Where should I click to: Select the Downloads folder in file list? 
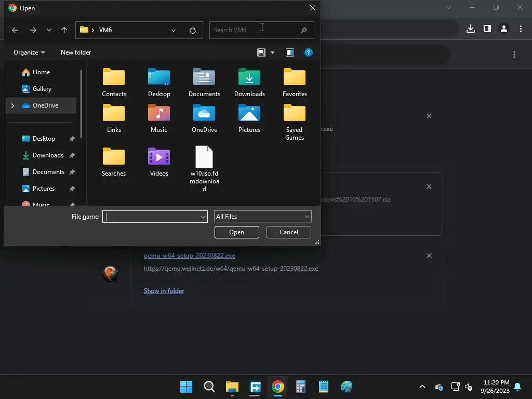(x=249, y=83)
